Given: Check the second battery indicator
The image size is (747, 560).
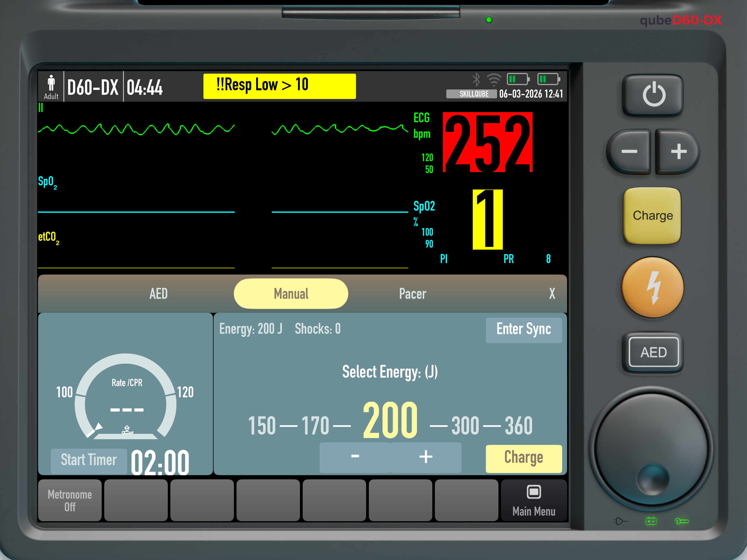Looking at the screenshot, I should (x=549, y=79).
